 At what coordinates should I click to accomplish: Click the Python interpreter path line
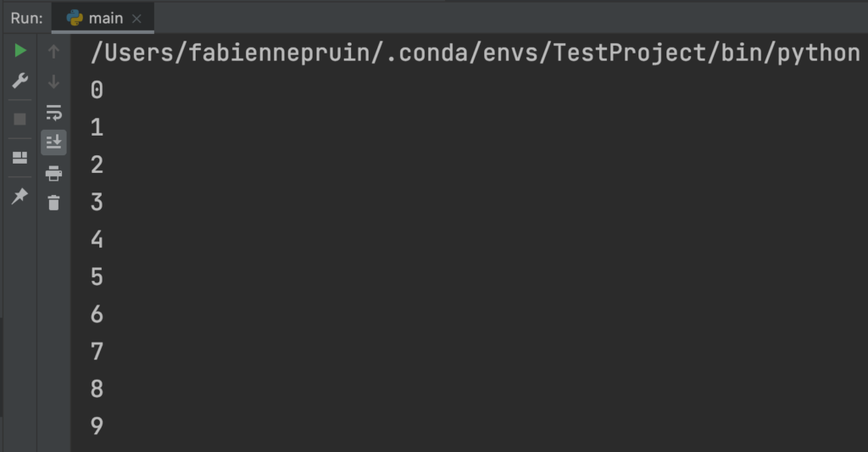click(475, 53)
